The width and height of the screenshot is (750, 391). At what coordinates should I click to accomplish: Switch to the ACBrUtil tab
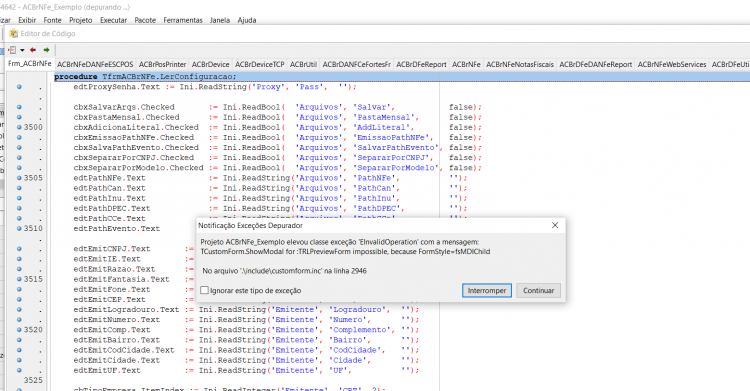click(303, 64)
